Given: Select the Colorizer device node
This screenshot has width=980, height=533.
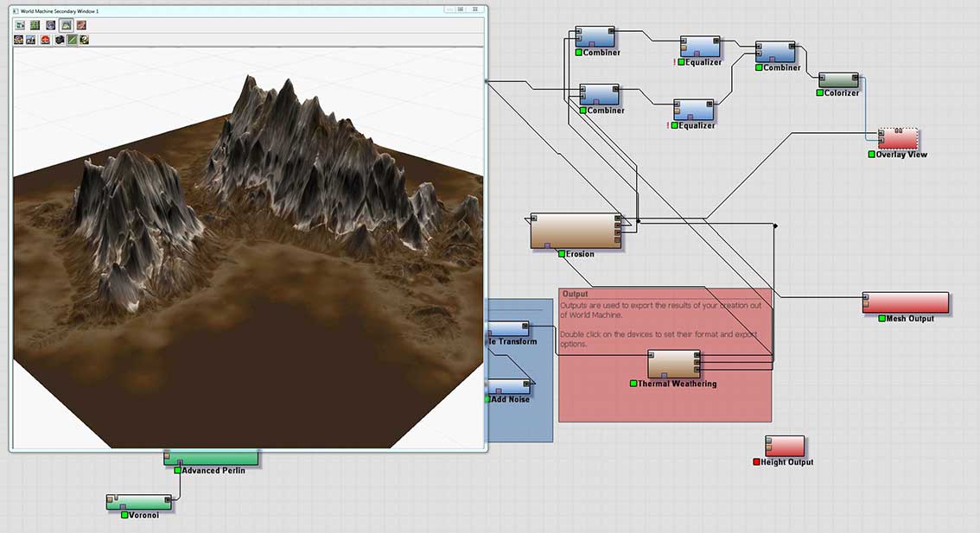Looking at the screenshot, I should point(837,80).
